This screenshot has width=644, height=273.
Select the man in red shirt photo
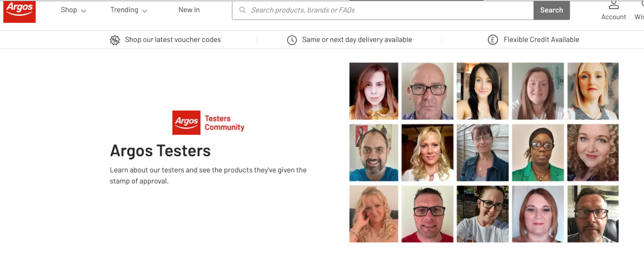click(428, 214)
